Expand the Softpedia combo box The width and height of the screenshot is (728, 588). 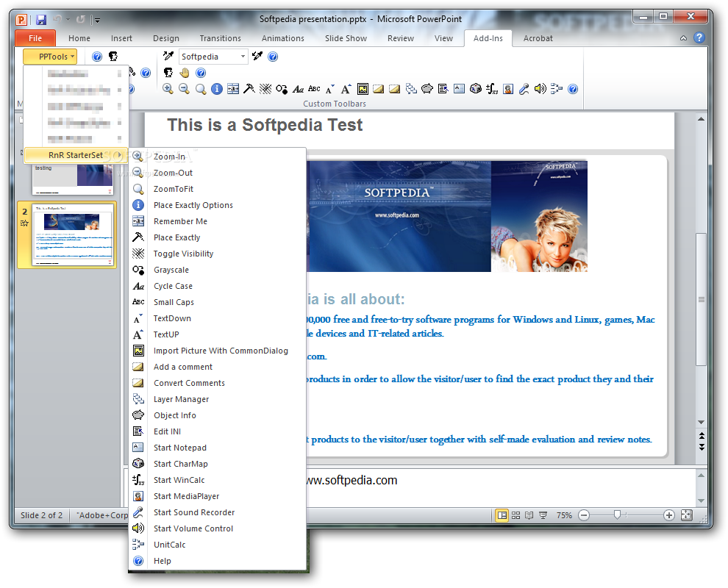pyautogui.click(x=243, y=57)
